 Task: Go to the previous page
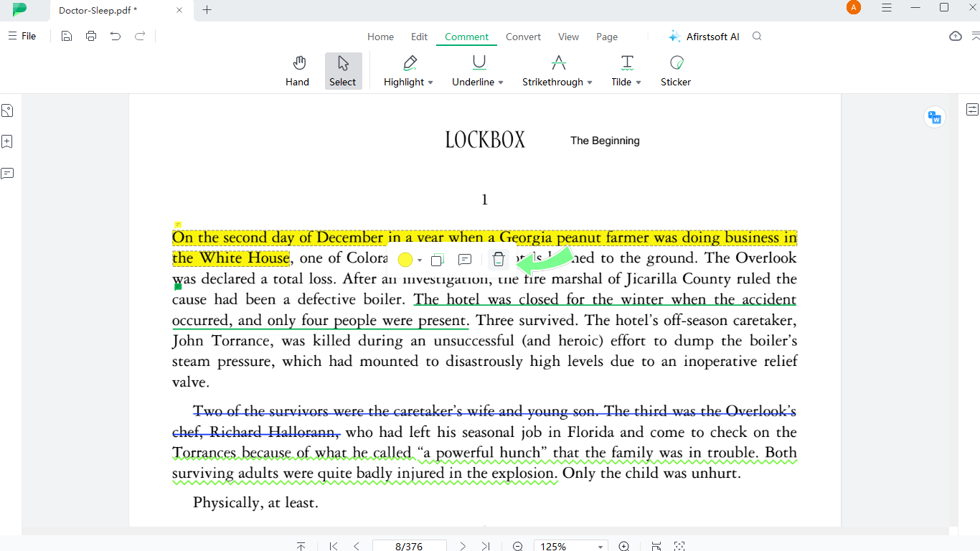coord(357,547)
